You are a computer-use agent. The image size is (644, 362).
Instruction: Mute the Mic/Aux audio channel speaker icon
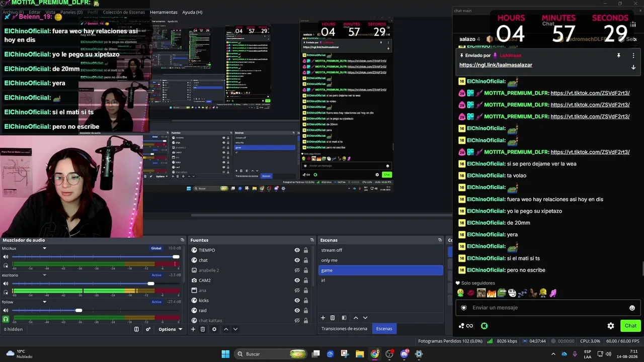[6, 257]
